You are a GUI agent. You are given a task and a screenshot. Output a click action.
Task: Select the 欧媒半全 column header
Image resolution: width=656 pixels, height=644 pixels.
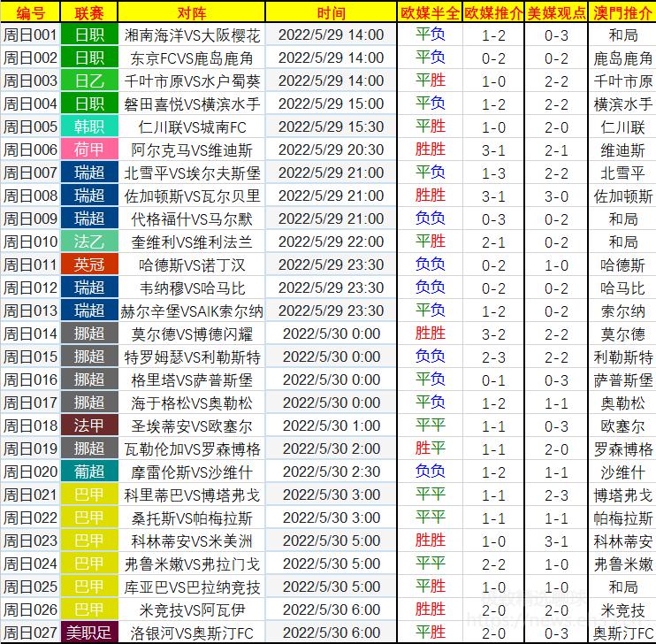tap(430, 12)
